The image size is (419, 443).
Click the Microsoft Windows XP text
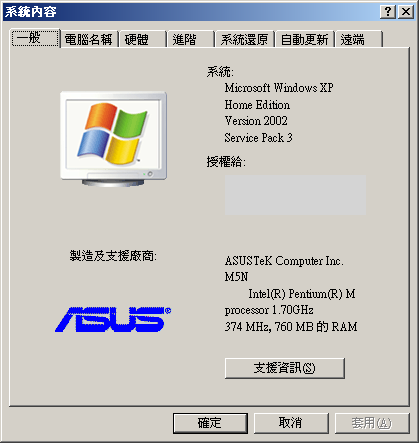279,88
